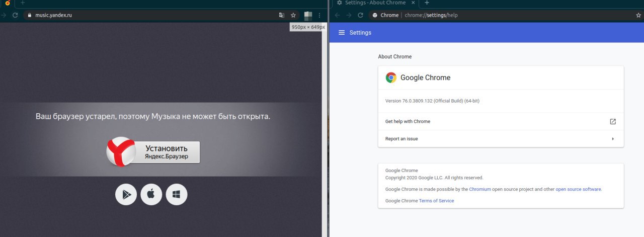The height and width of the screenshot is (237, 644).
Task: Click the Report an issue arrow
Action: 613,139
